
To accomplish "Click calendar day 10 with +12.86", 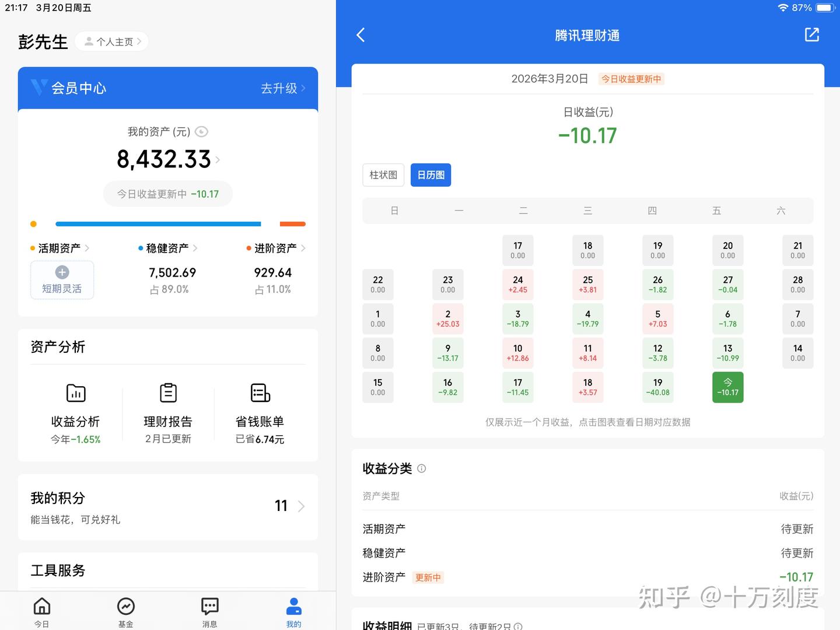I will 518,353.
